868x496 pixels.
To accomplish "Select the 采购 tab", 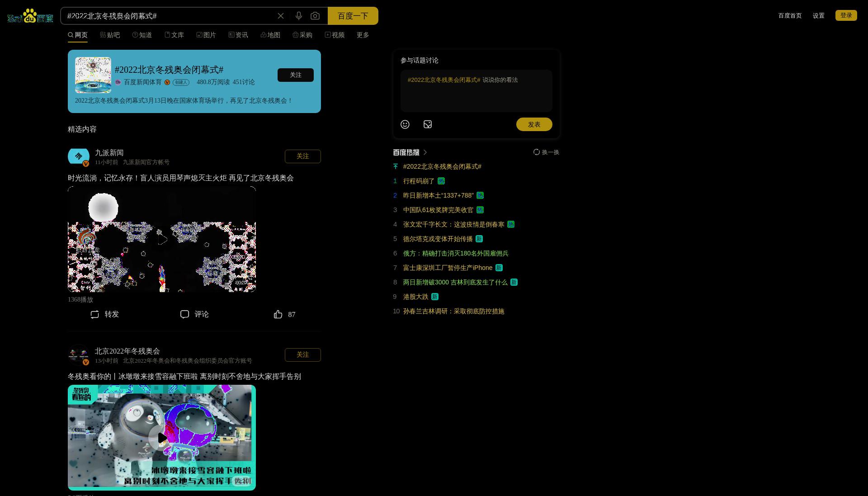I will coord(302,35).
